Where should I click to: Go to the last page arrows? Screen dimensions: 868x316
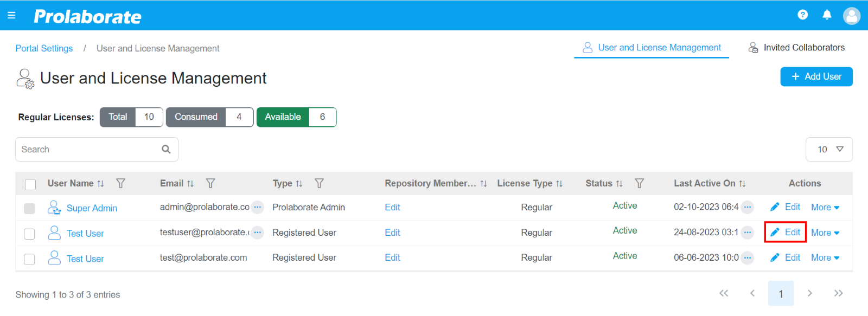839,293
